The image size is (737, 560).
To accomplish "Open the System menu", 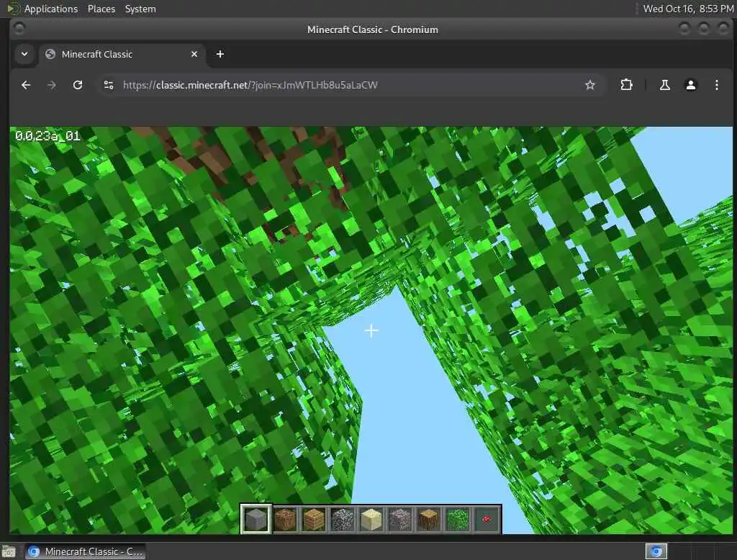I will [140, 9].
